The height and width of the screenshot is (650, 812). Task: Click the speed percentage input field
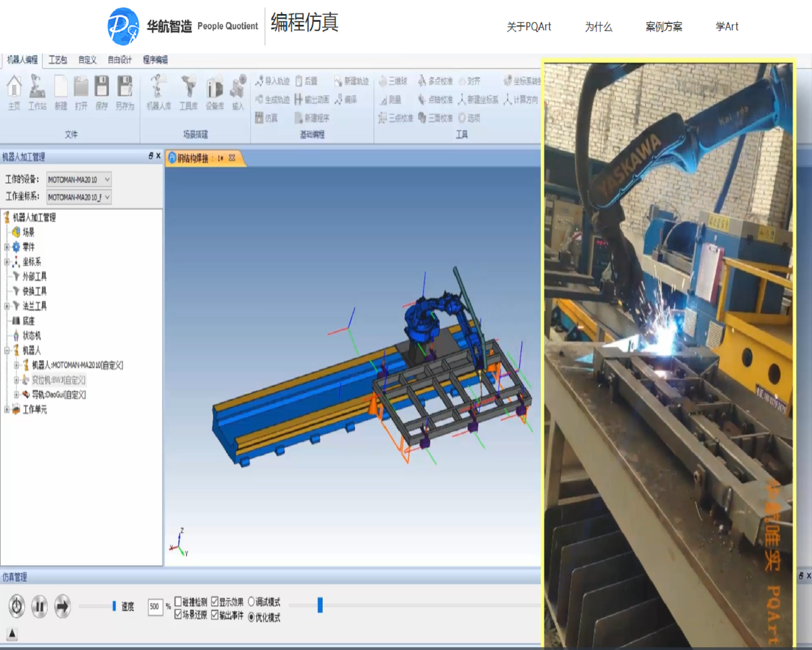pyautogui.click(x=155, y=607)
